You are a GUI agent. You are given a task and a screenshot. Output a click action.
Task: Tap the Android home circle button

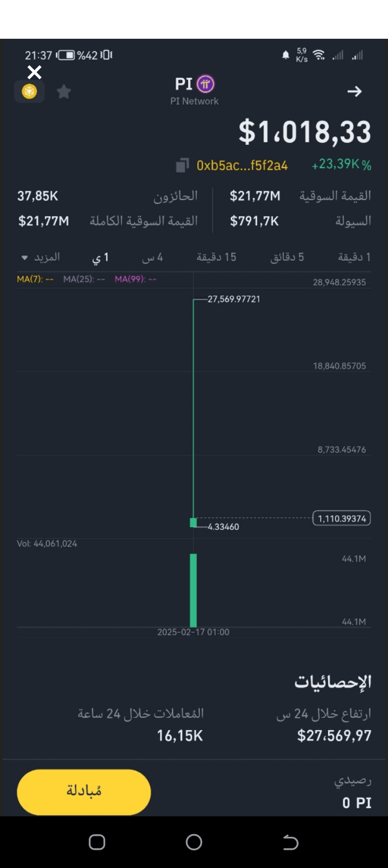click(x=194, y=842)
